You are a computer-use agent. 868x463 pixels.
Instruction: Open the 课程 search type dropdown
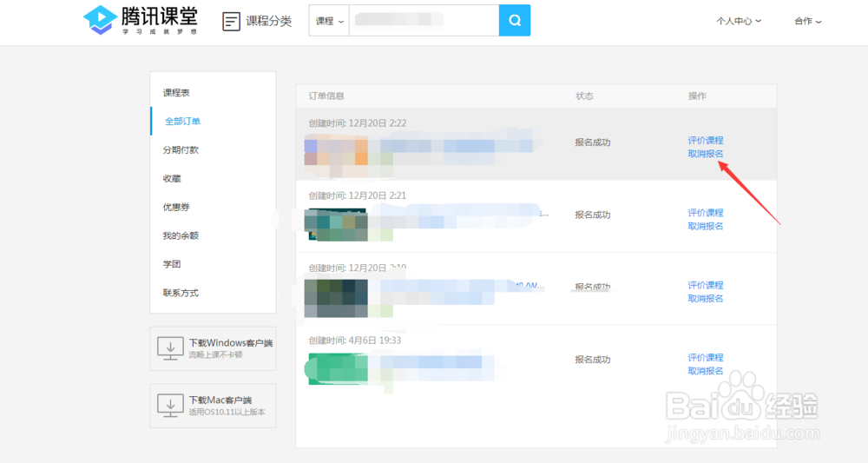(329, 21)
